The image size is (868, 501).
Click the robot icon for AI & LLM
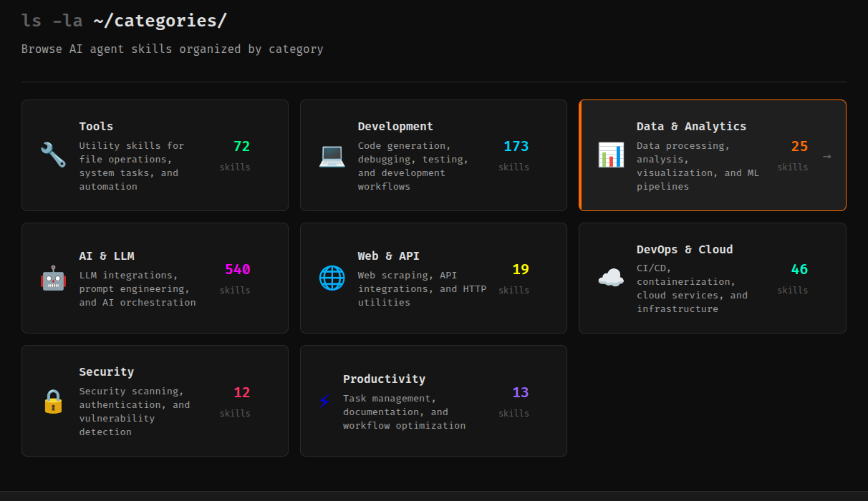tap(53, 278)
